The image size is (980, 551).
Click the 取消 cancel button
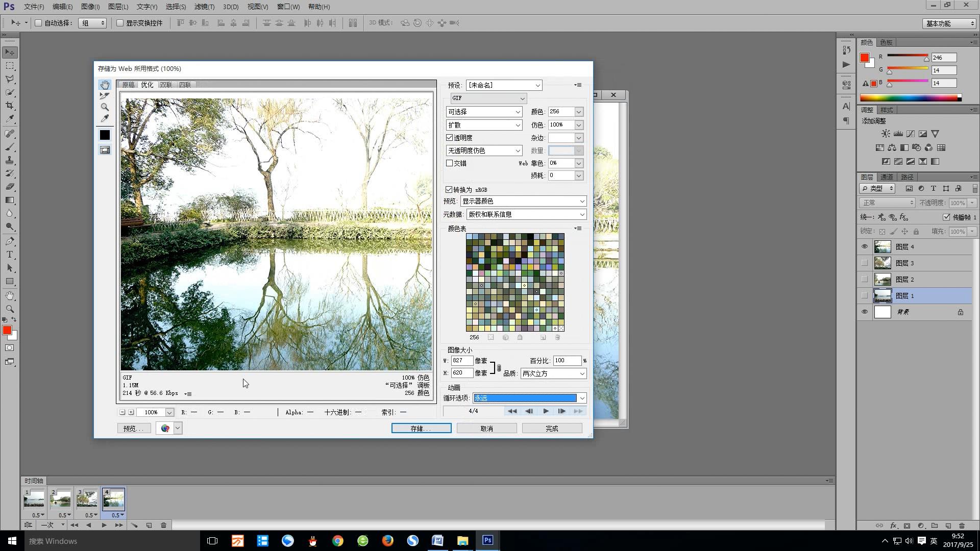point(486,429)
